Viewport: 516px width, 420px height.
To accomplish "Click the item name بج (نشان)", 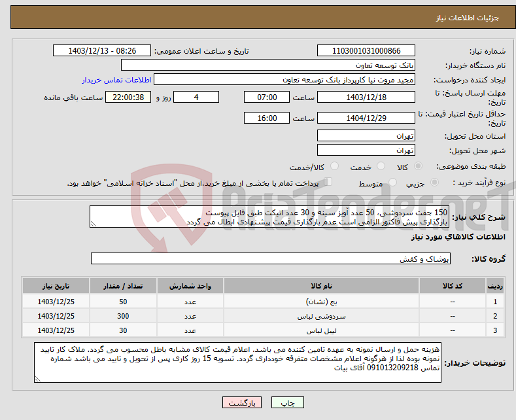I will pos(321,302).
